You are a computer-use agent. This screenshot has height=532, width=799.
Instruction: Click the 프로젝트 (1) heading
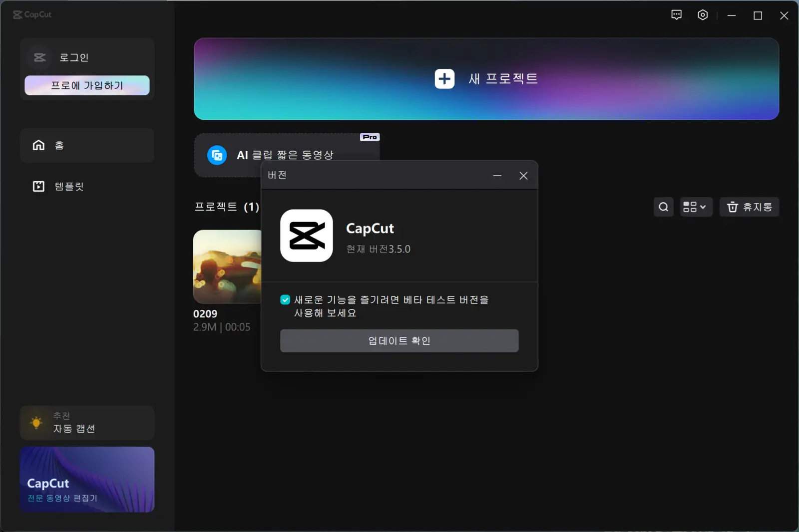(x=227, y=207)
